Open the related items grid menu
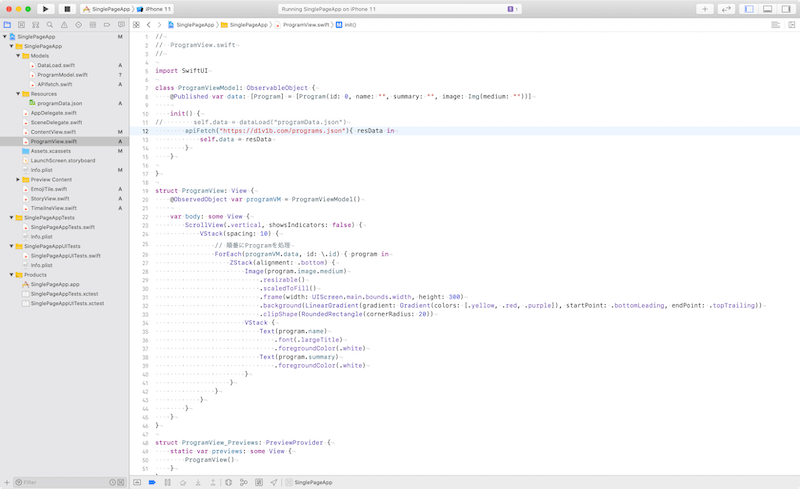This screenshot has width=800, height=489. point(136,25)
